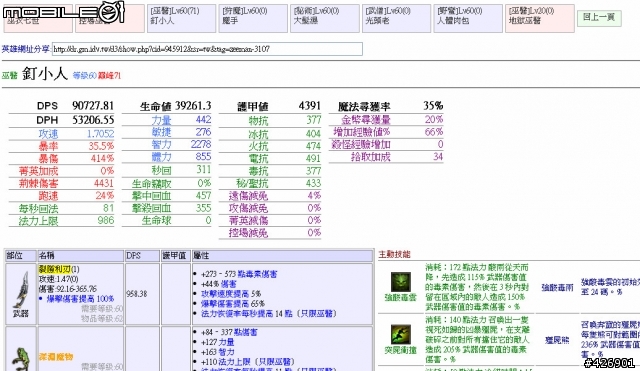Click the 體力 855 stat row
Viewport: 640px width, 371px height.
click(167, 157)
